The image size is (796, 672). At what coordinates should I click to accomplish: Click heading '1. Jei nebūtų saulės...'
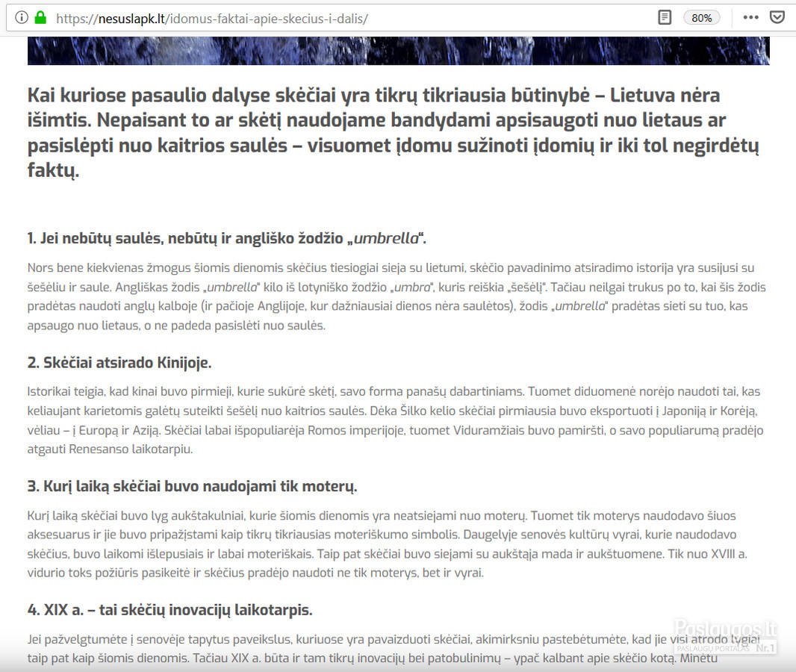click(x=227, y=238)
